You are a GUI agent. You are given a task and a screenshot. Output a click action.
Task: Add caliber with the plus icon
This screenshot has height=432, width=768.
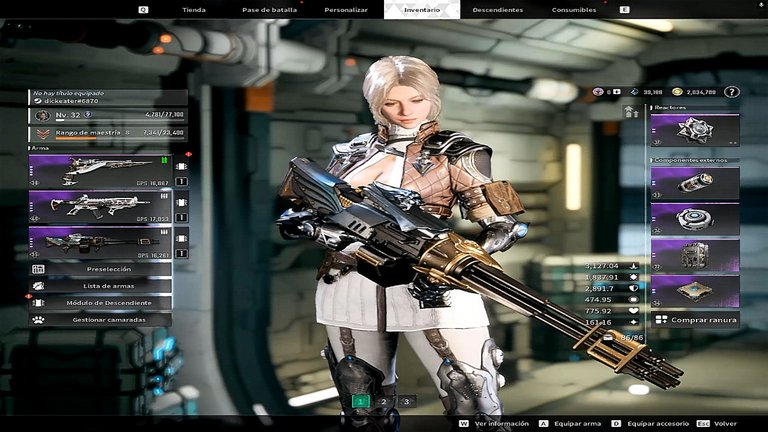point(617,92)
